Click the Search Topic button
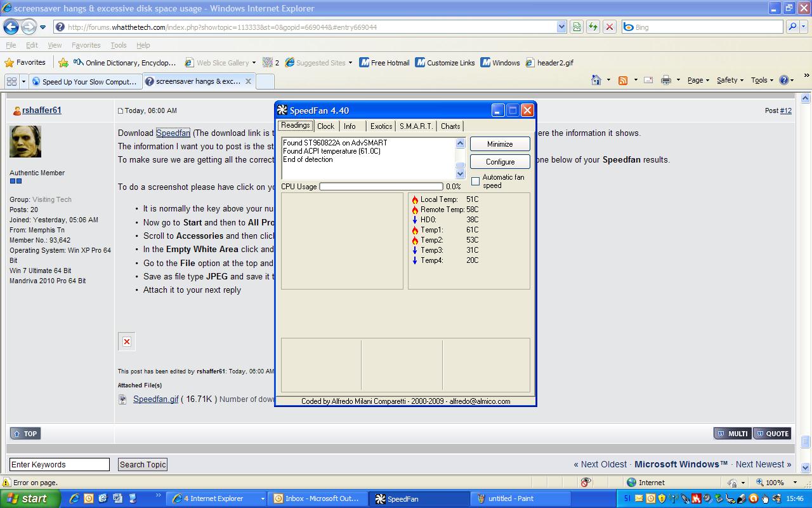Viewport: 812px width, 508px height. point(143,465)
